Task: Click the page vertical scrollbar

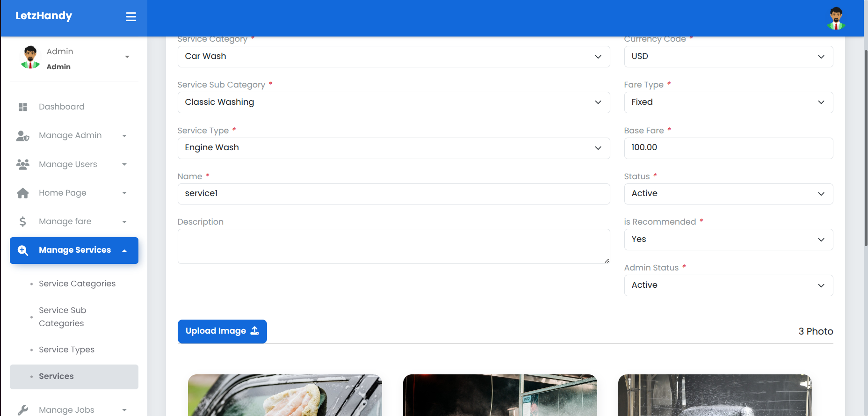Action: [x=866, y=148]
